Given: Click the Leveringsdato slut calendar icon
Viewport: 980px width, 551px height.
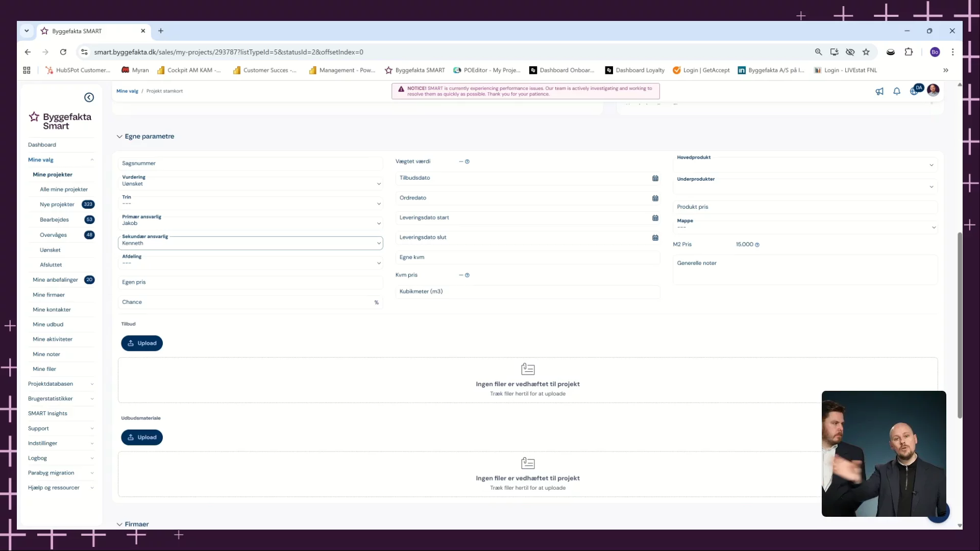Looking at the screenshot, I should coord(655,238).
